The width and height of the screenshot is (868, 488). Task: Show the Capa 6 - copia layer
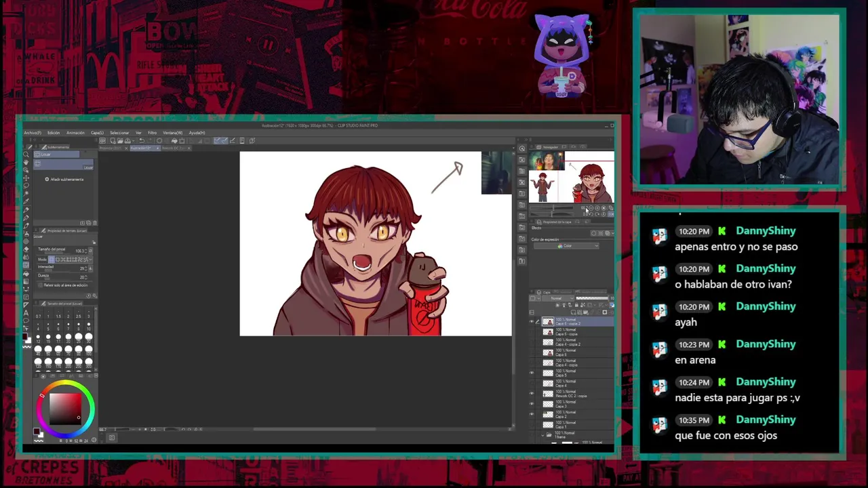coord(532,332)
